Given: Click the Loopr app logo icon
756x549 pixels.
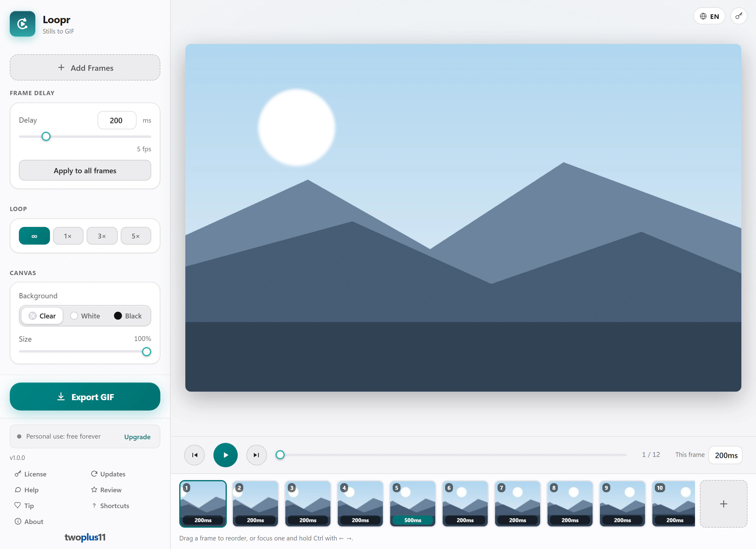Looking at the screenshot, I should tap(22, 24).
